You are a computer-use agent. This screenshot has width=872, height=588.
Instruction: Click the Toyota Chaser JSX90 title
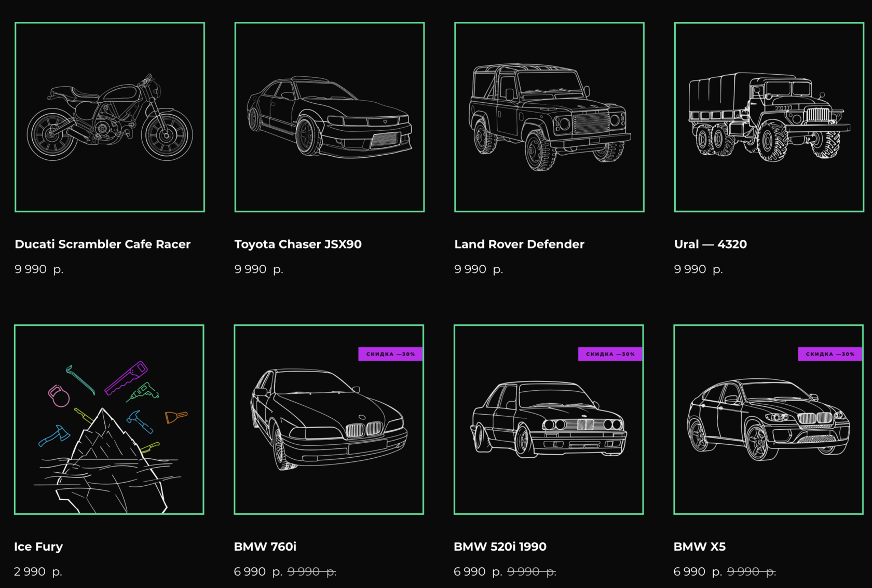point(298,244)
